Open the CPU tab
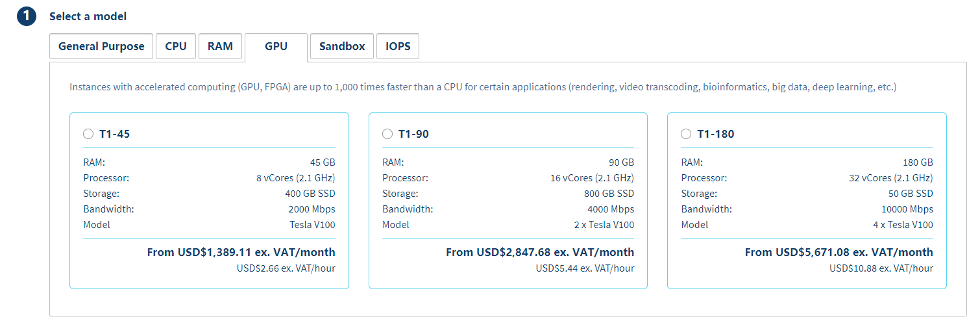The width and height of the screenshot is (980, 321). coord(176,47)
